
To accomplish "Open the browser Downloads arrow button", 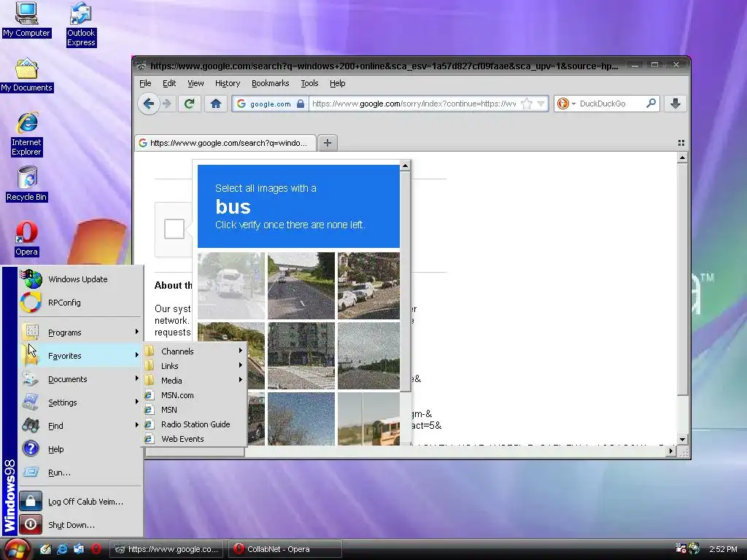I will pyautogui.click(x=675, y=104).
